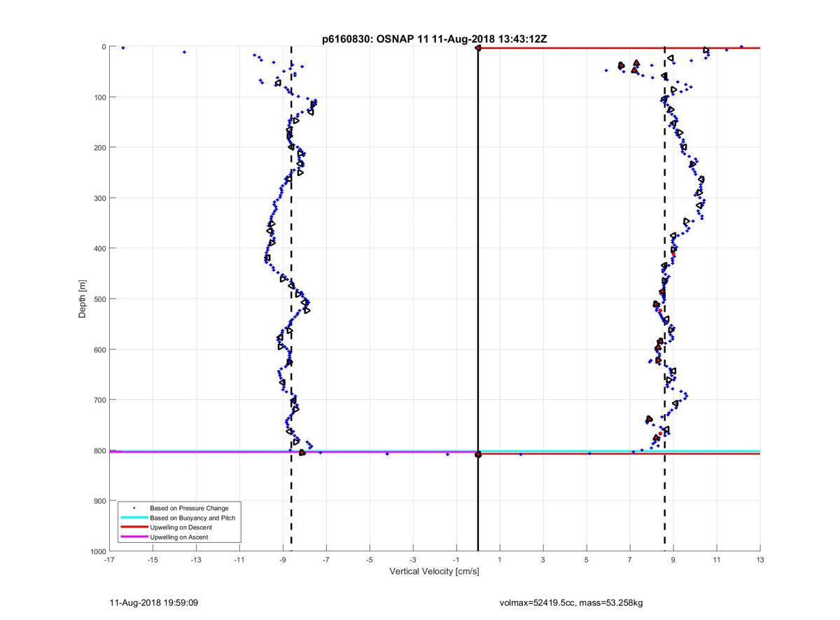Click the y-axis tick label '100'
Image resolution: width=840 pixels, height=620 pixels.
pyautogui.click(x=100, y=97)
